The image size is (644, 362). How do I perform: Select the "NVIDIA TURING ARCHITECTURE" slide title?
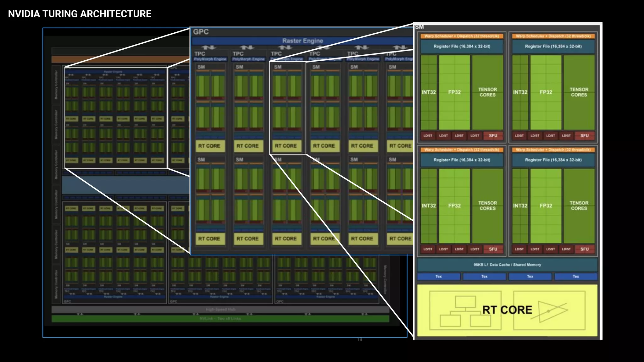click(x=80, y=14)
